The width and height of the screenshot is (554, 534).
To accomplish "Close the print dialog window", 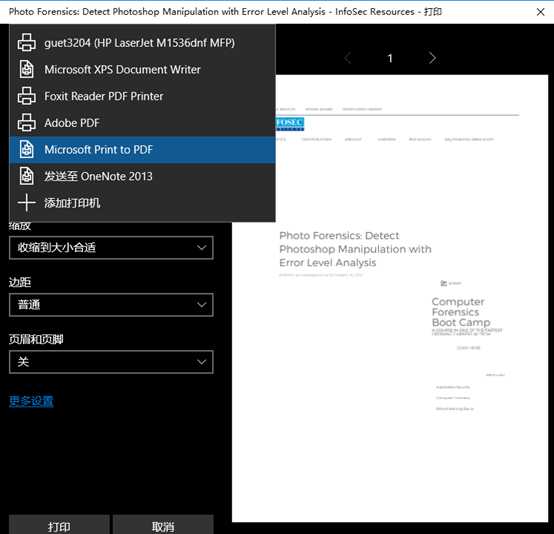I will (x=540, y=12).
